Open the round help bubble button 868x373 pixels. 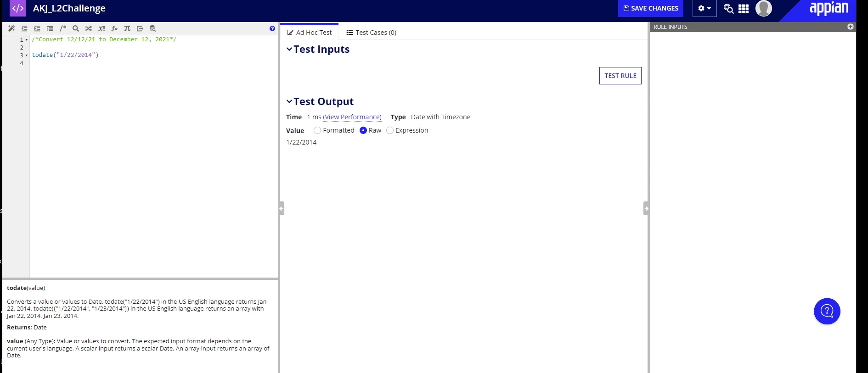(x=827, y=312)
